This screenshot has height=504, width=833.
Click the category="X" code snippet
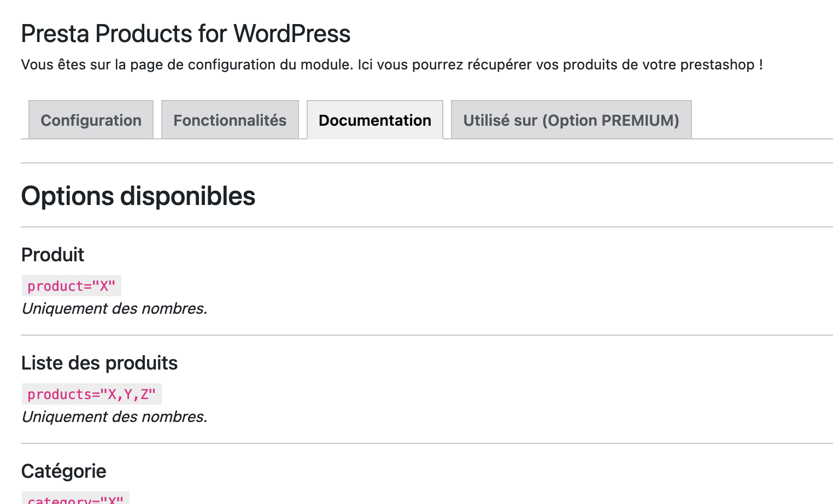[x=75, y=499]
